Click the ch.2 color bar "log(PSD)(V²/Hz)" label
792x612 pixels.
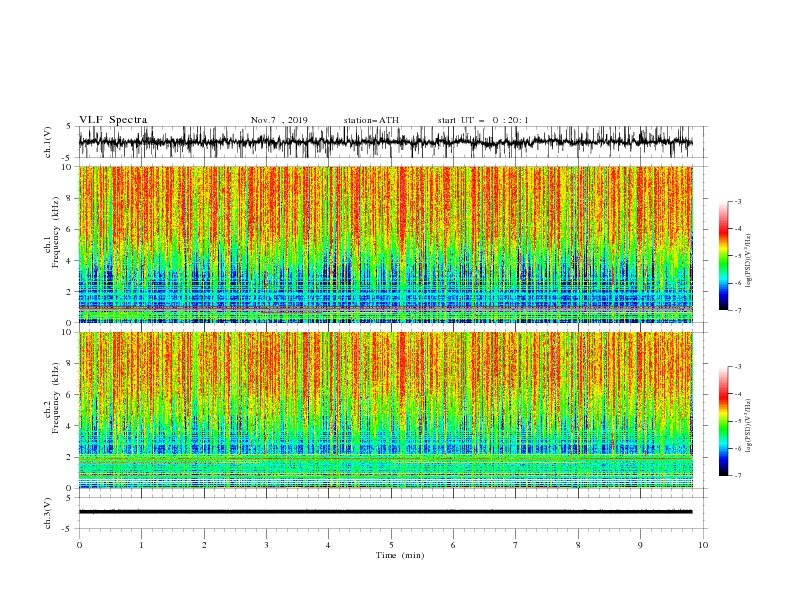click(x=749, y=425)
